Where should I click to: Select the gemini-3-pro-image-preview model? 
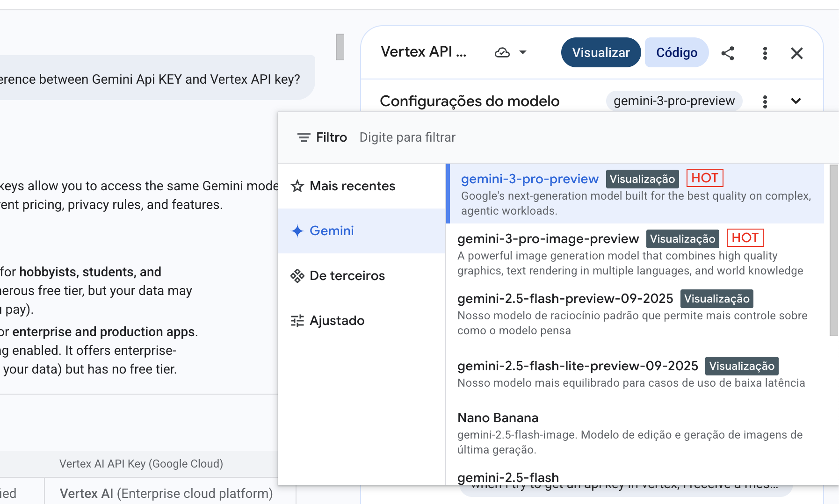tap(548, 238)
